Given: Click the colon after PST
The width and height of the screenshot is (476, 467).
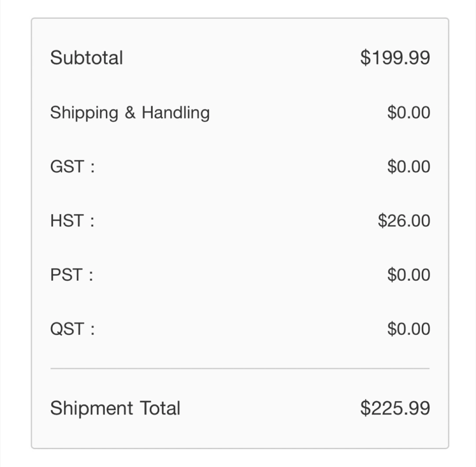Looking at the screenshot, I should tap(91, 275).
